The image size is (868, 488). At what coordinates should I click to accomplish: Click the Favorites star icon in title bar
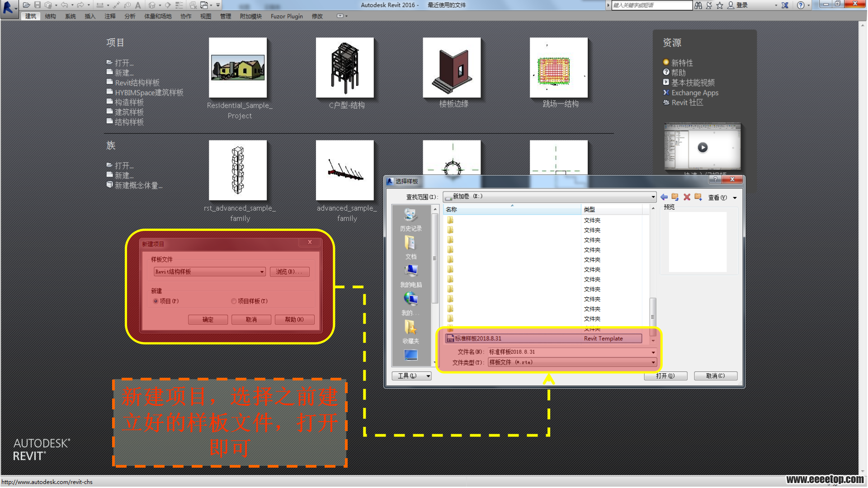click(x=720, y=5)
